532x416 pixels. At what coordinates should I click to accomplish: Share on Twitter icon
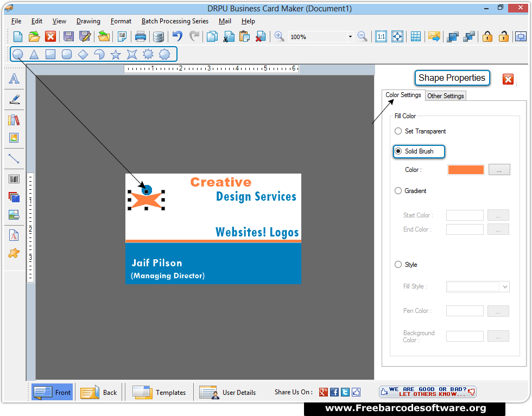click(x=345, y=392)
